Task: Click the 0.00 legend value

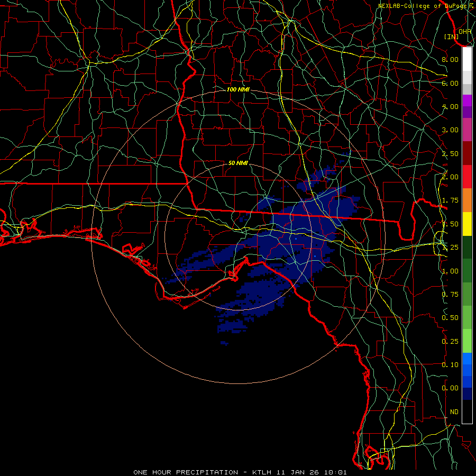Action: click(450, 388)
